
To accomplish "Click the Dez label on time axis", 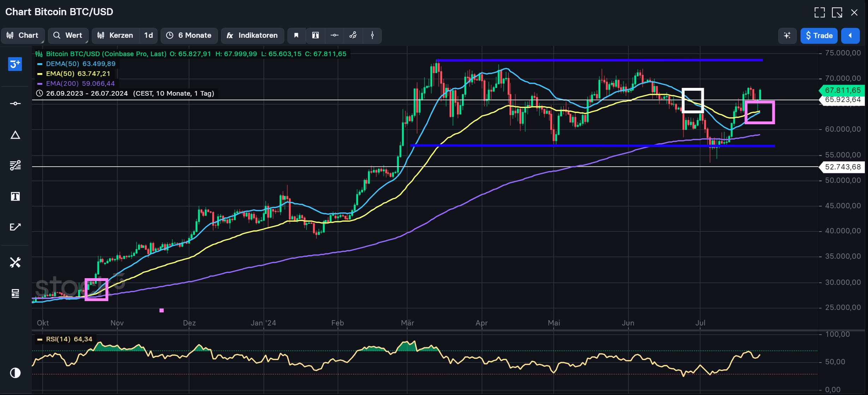I will coord(189,323).
